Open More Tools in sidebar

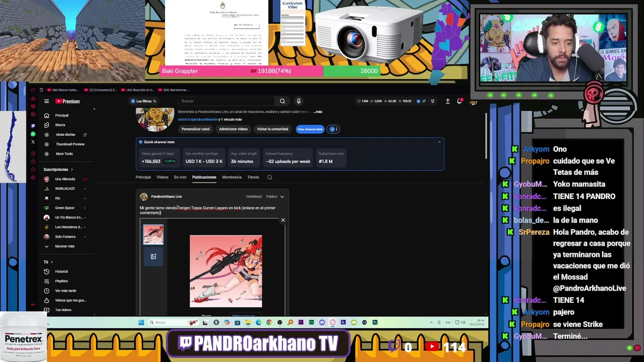click(x=64, y=153)
